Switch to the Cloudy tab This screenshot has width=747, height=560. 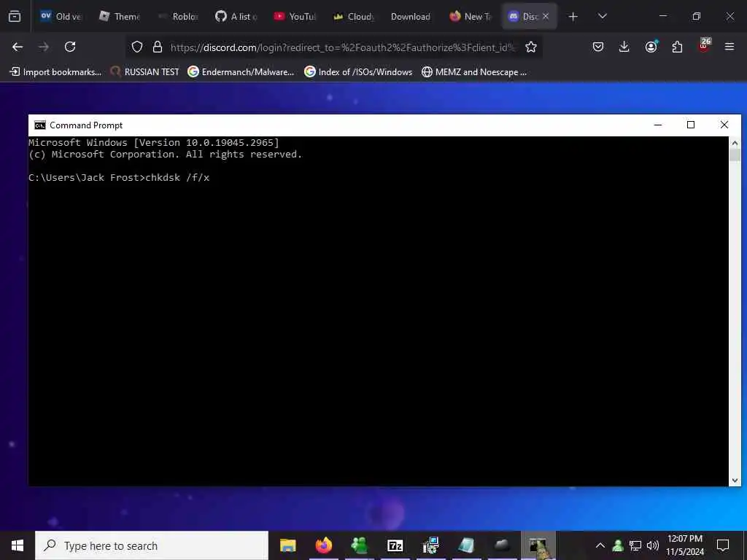tap(353, 16)
